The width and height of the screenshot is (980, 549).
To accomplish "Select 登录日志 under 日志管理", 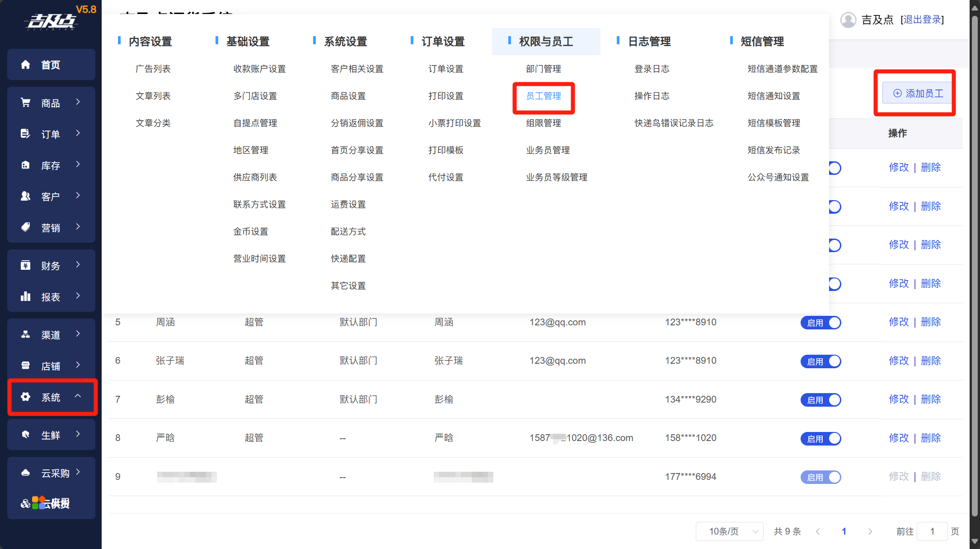I will point(652,69).
